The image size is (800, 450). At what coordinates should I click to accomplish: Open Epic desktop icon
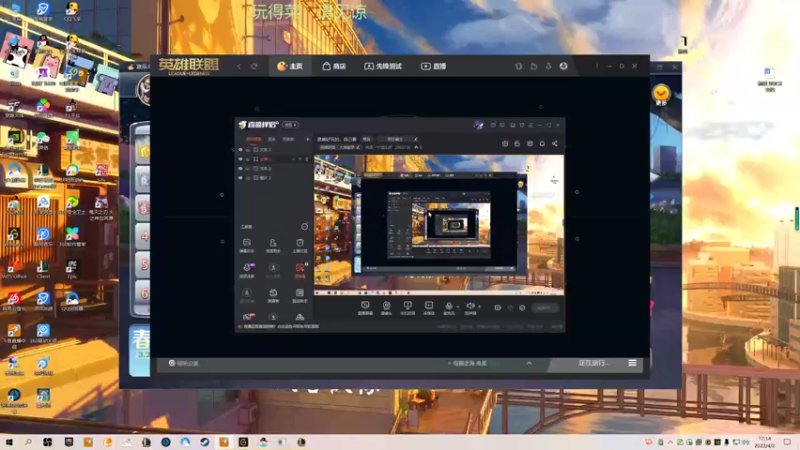(x=72, y=269)
